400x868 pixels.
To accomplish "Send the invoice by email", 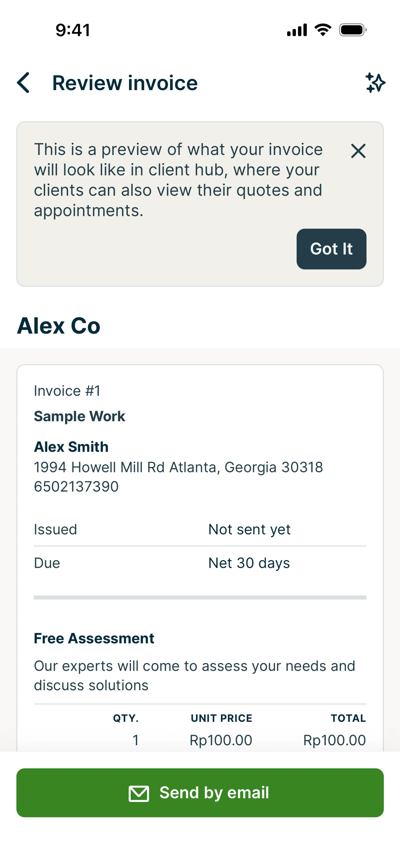I will 200,793.
